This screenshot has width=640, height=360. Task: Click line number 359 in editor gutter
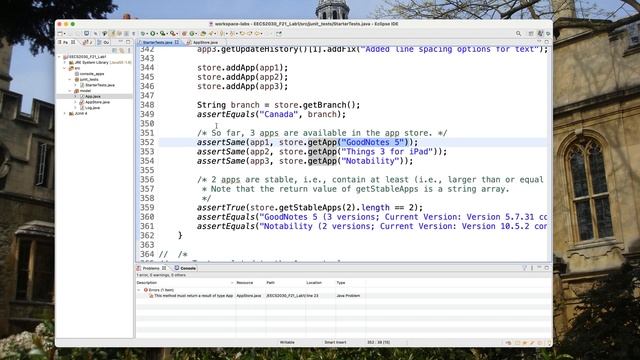[147, 208]
